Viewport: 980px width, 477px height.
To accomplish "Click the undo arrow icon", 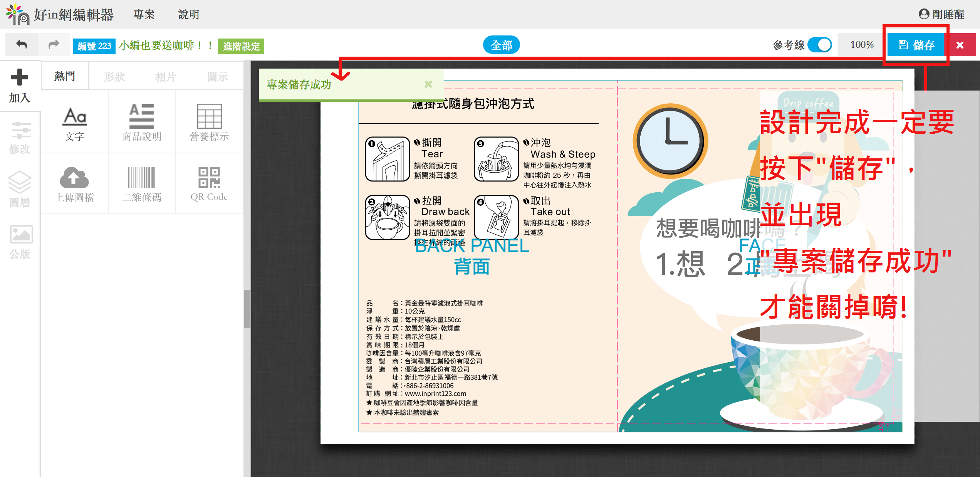I will (22, 45).
